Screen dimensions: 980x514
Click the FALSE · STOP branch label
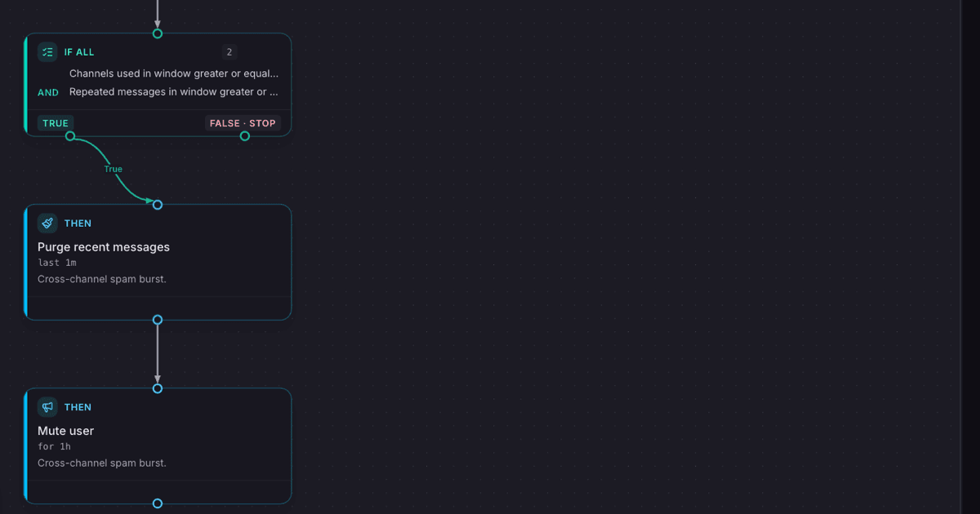pos(243,123)
